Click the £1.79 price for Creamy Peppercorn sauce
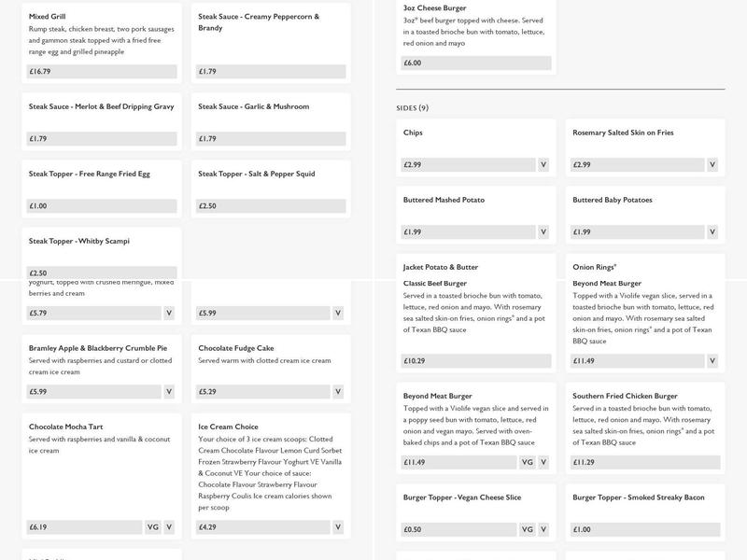The width and height of the screenshot is (747, 560). click(x=271, y=72)
